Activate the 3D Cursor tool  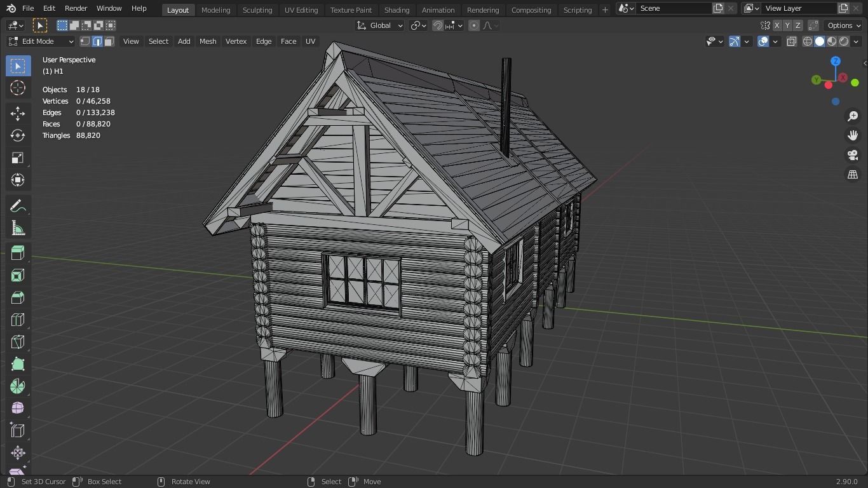[18, 88]
